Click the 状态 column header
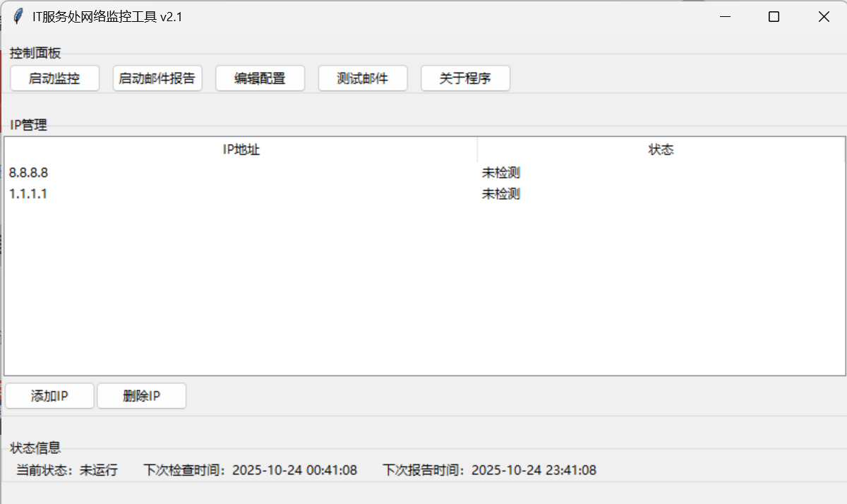 [x=661, y=149]
